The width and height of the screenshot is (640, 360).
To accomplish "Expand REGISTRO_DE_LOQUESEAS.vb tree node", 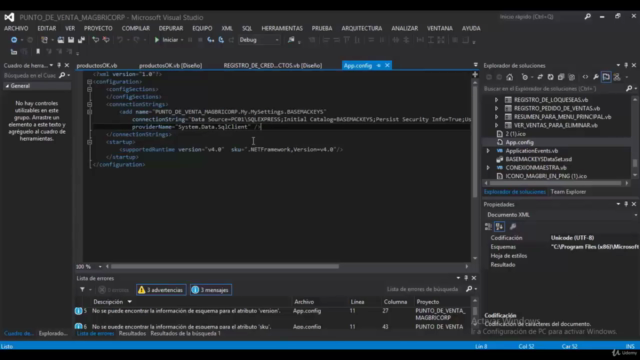I will coord(496,100).
